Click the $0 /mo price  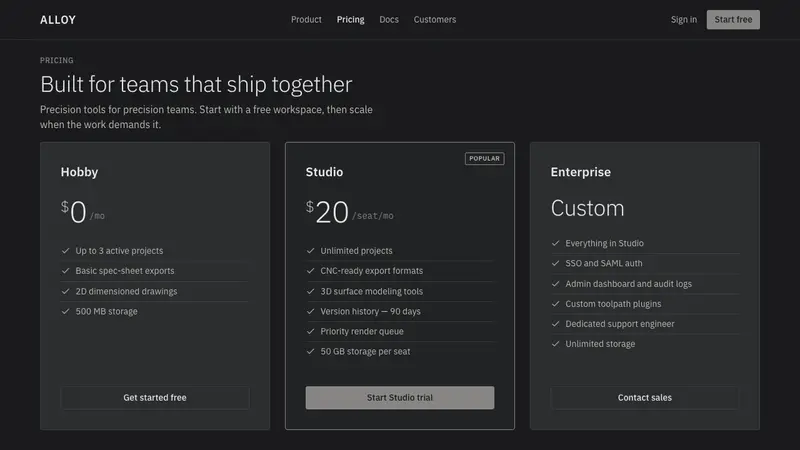pyautogui.click(x=83, y=212)
